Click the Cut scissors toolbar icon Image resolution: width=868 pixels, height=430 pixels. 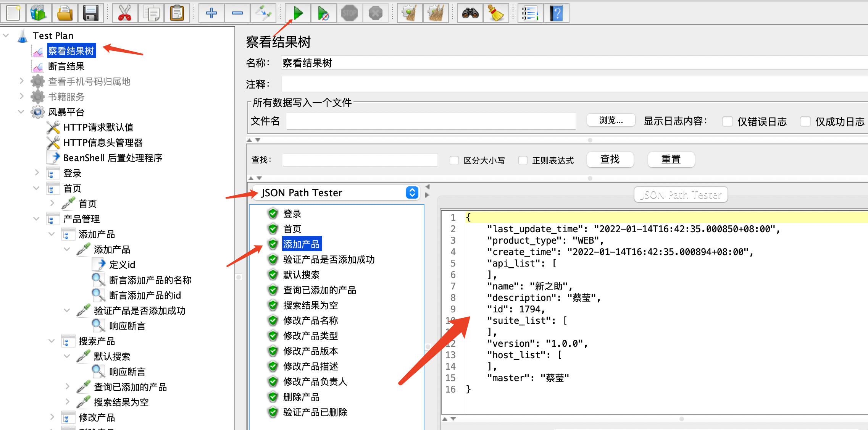(x=124, y=13)
